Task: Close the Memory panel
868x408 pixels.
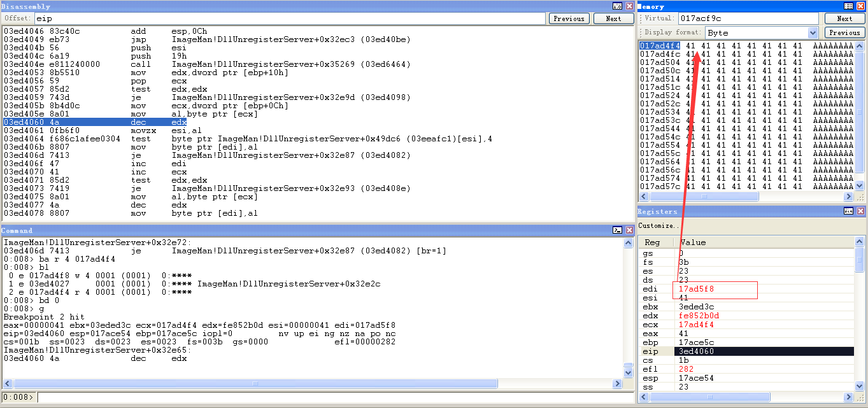Action: coord(860,6)
